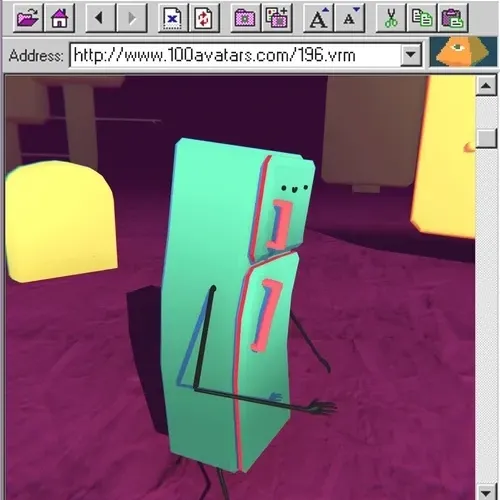500x500 pixels.
Task: Add to favorites with plus icon
Action: pos(277,18)
